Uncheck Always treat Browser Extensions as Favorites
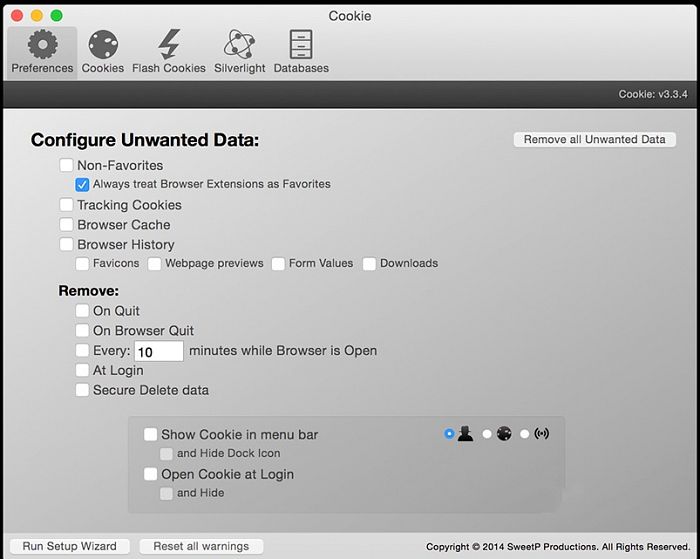The image size is (700, 559). [82, 185]
